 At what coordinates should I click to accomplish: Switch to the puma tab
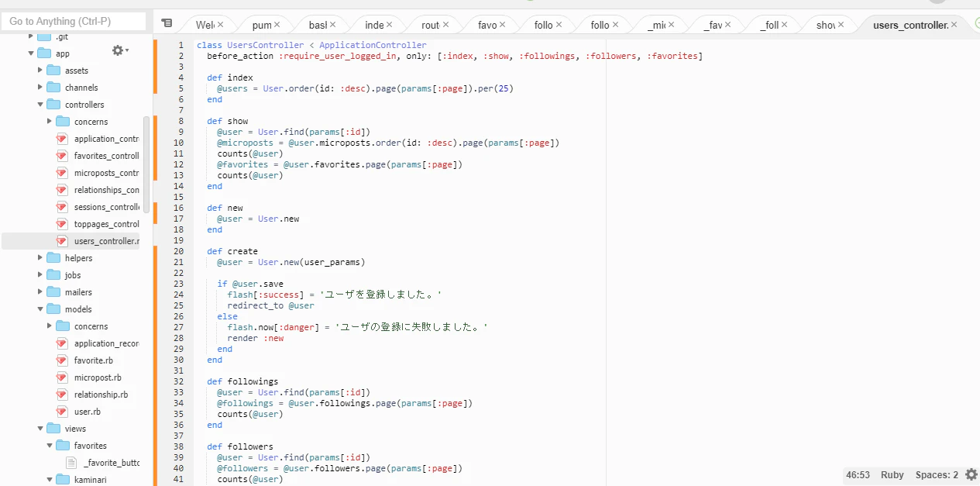262,25
